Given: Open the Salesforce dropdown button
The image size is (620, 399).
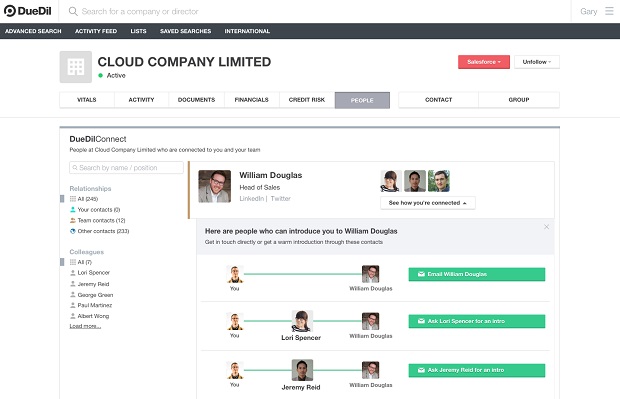Looking at the screenshot, I should 484,62.
